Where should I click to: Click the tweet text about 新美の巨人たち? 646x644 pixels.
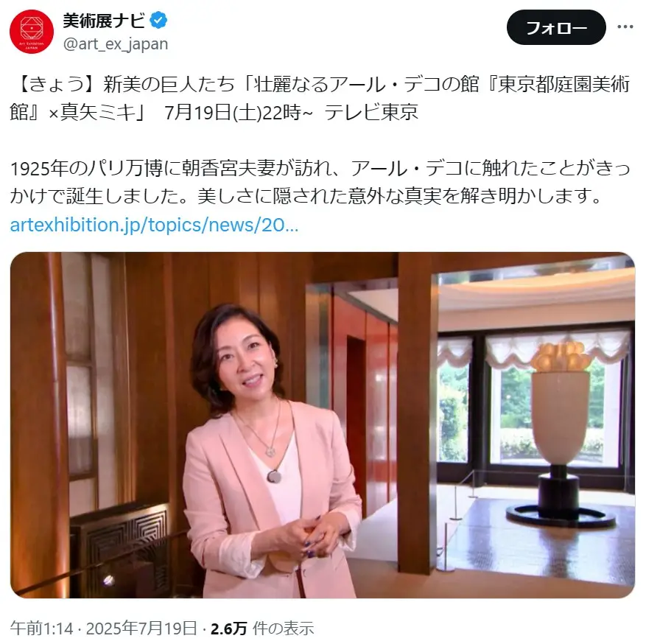tap(320, 98)
